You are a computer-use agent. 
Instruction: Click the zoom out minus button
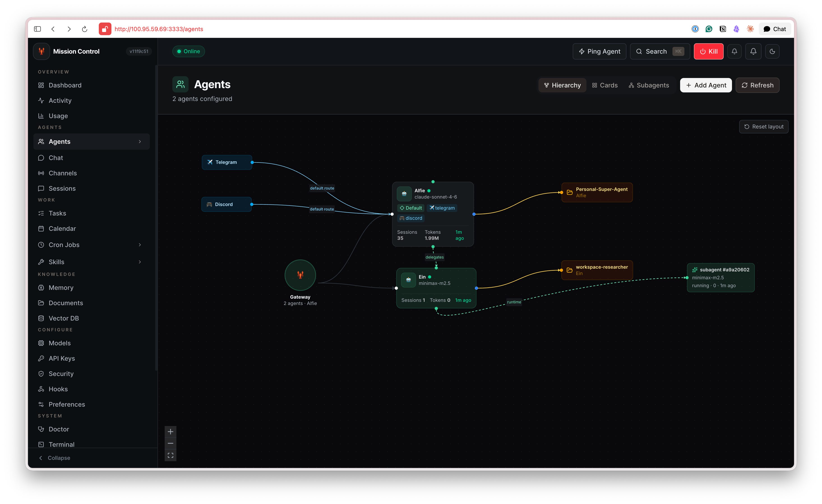pos(171,443)
